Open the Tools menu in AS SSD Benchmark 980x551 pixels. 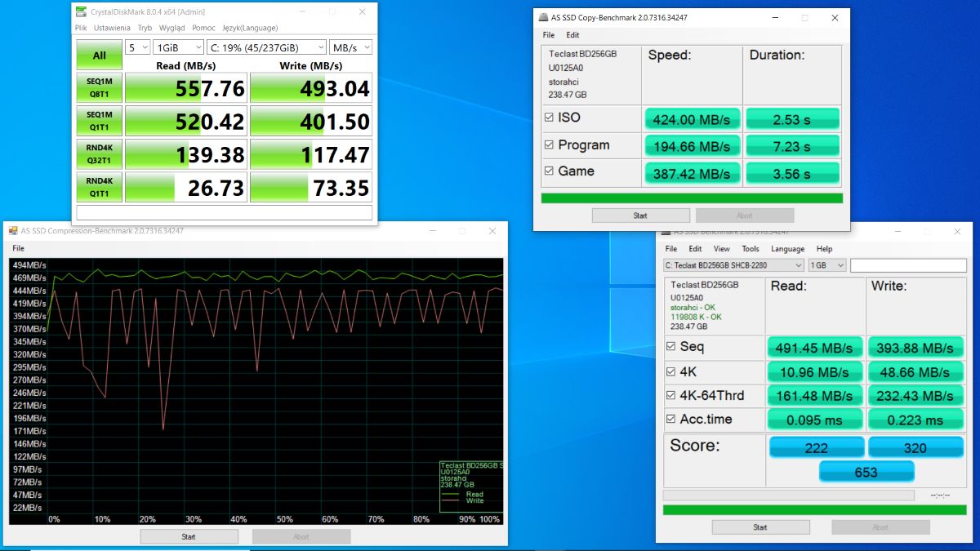coord(750,249)
